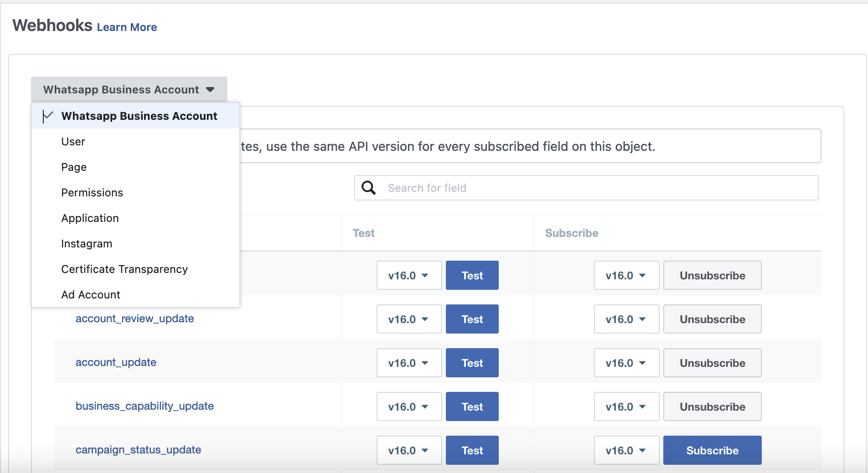Click Test in the first table row
The height and width of the screenshot is (473, 868).
pos(472,275)
